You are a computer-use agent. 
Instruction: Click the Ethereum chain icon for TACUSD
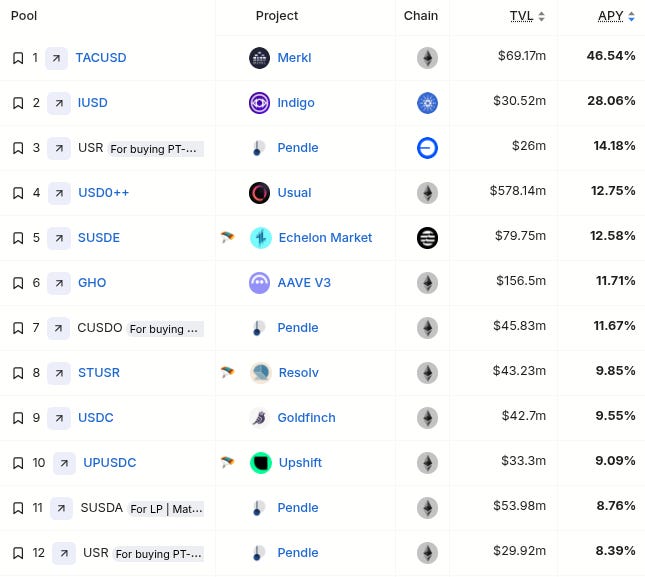coord(427,58)
